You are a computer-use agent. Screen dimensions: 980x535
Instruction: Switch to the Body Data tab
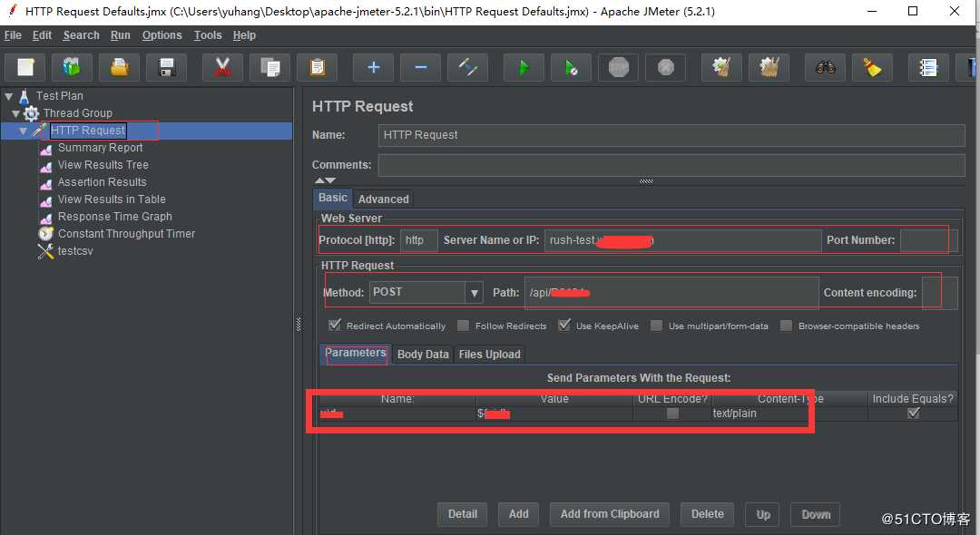tap(423, 354)
